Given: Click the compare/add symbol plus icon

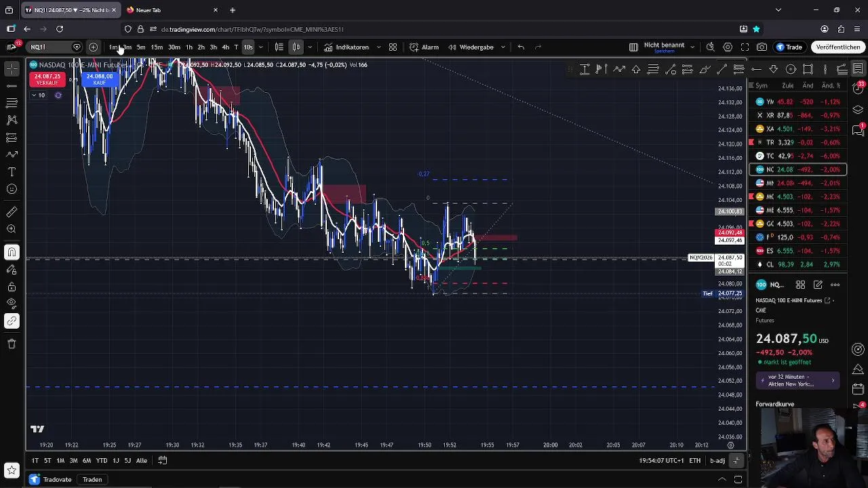Looking at the screenshot, I should click(93, 47).
